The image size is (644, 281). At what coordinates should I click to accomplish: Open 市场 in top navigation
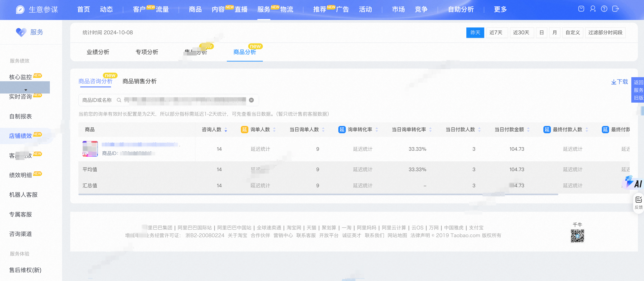398,9
